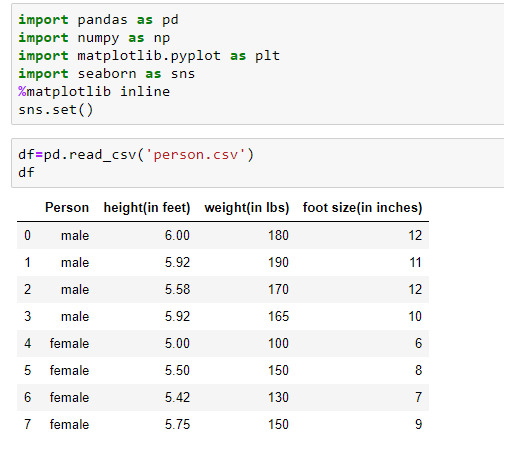Click the weight value 130
Viewport: 506px width, 458px height.
click(x=278, y=397)
